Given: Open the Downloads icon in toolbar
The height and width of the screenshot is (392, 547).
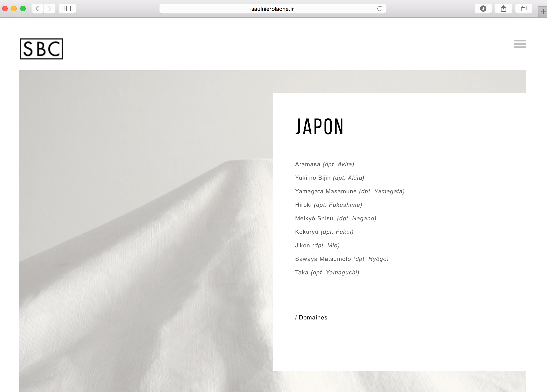Looking at the screenshot, I should (483, 9).
